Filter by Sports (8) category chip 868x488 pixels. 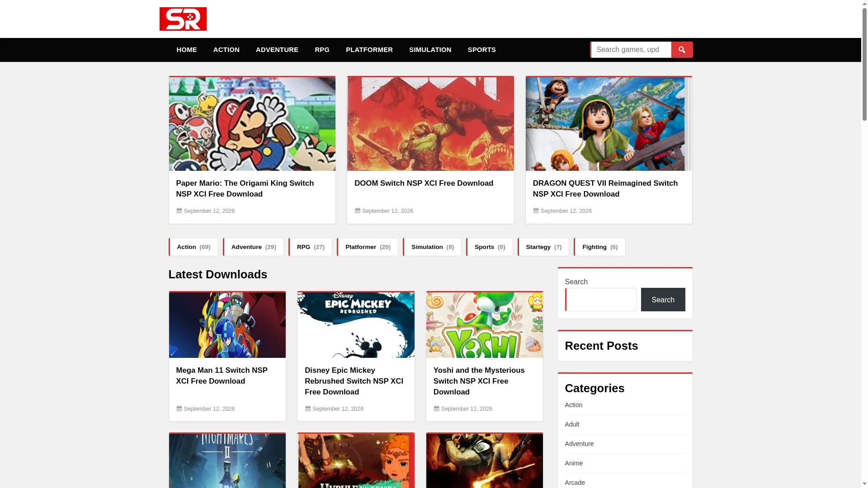490,247
